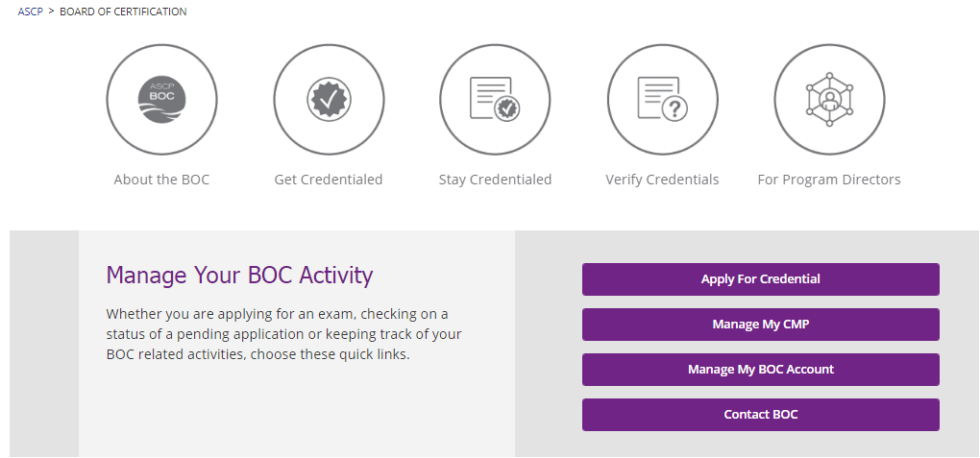
Task: Open the Manage My CMP button
Action: coord(761,325)
